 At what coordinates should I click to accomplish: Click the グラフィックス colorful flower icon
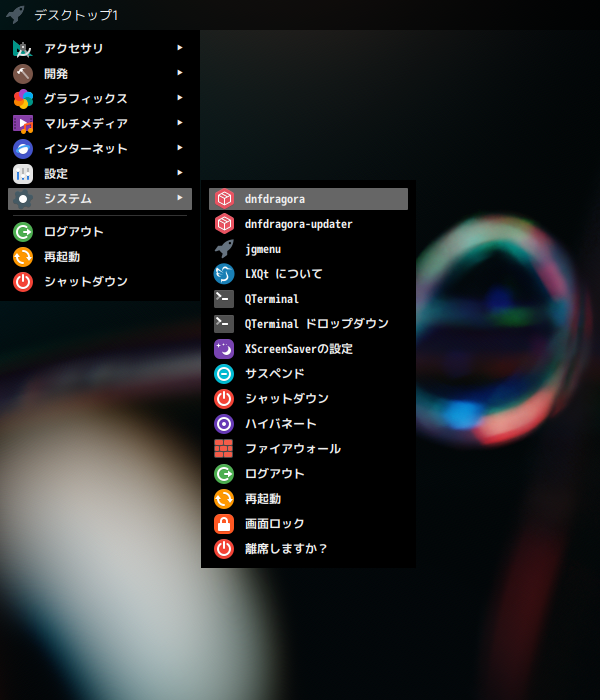tap(23, 99)
